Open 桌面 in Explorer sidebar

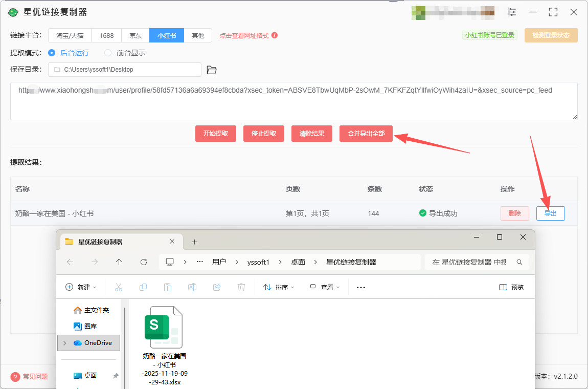pyautogui.click(x=85, y=376)
